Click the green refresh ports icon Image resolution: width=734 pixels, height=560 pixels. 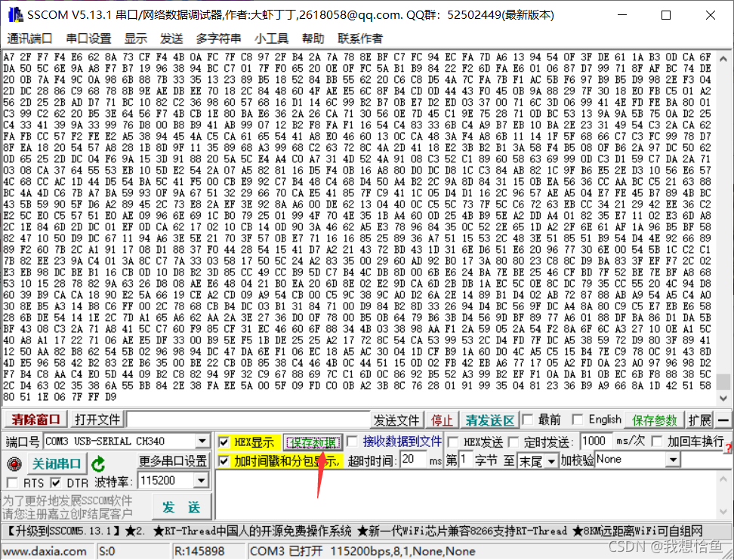tap(98, 463)
